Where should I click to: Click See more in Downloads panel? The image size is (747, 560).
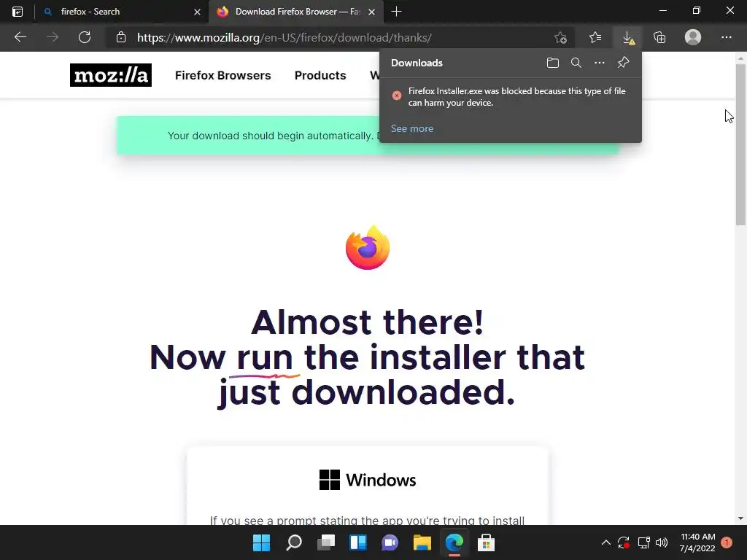(x=412, y=128)
